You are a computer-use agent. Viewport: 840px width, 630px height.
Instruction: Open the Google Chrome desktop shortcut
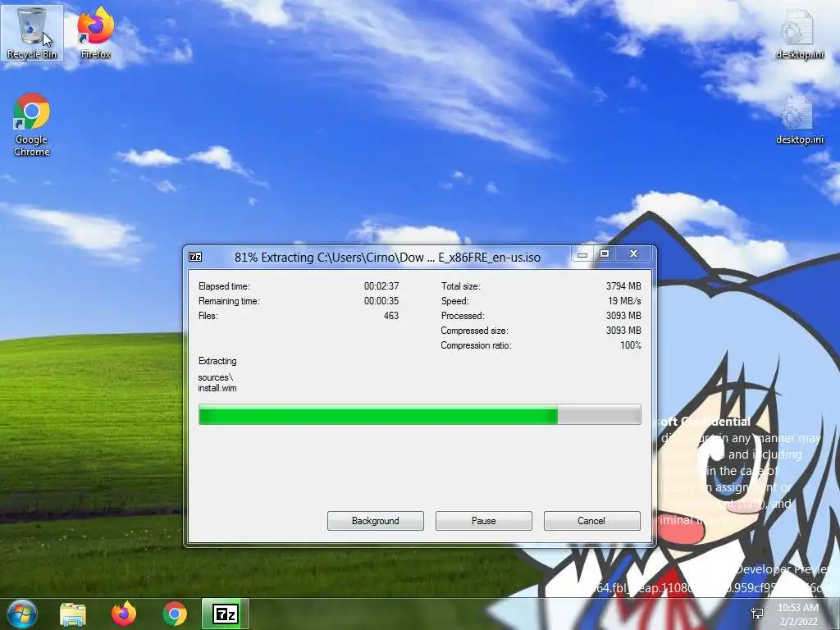point(32,125)
